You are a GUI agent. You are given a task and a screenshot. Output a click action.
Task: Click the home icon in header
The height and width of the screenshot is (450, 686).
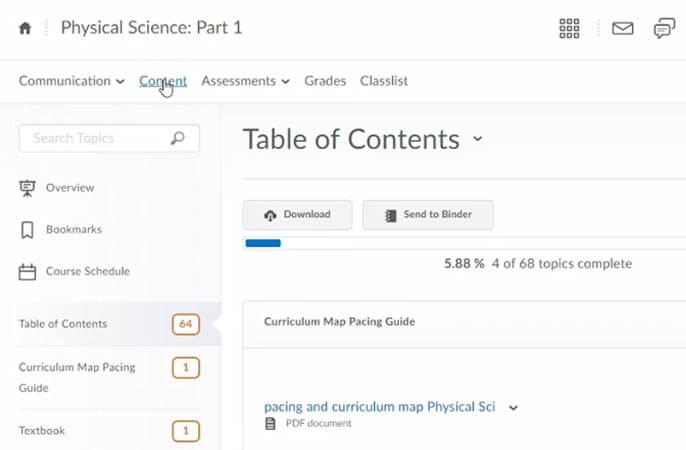tap(25, 28)
